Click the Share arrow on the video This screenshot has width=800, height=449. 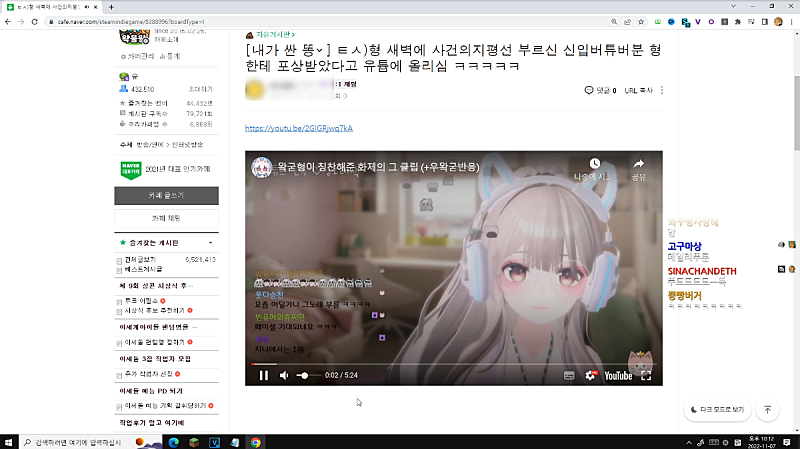[x=639, y=164]
